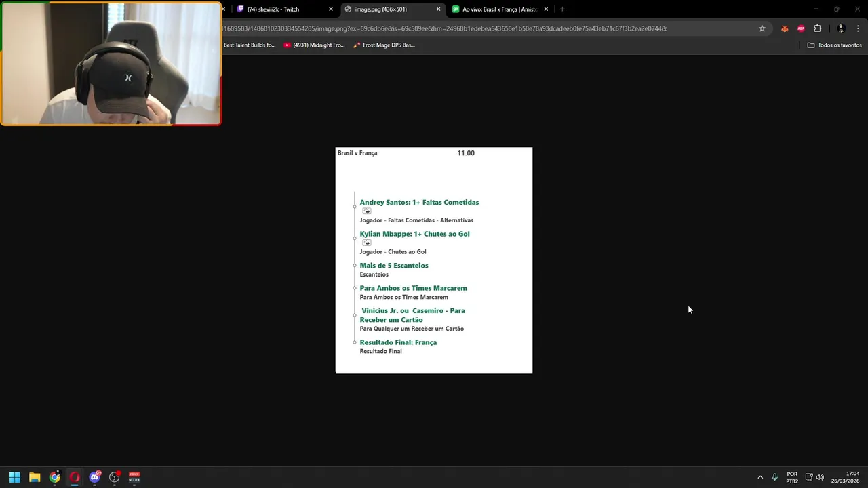Open the Extensions puzzle menu
868x488 pixels.
(x=817, y=28)
